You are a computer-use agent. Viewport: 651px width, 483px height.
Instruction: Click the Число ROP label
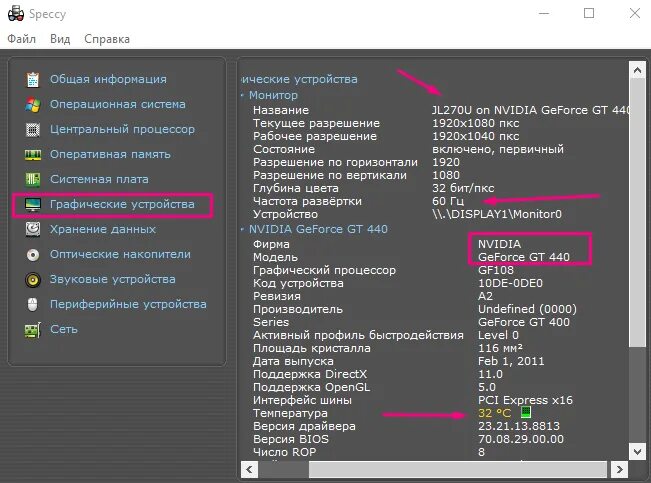[x=284, y=452]
